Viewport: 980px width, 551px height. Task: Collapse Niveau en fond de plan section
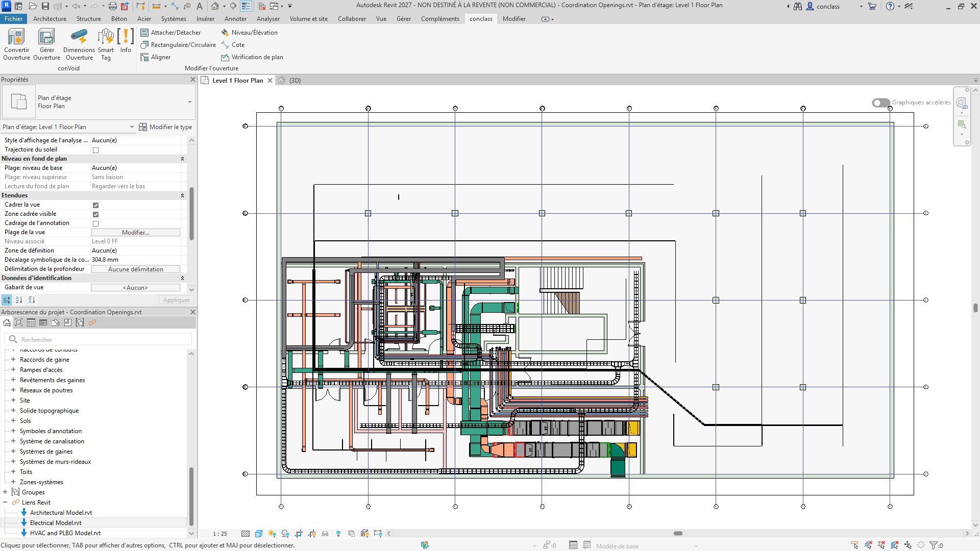pyautogui.click(x=182, y=159)
